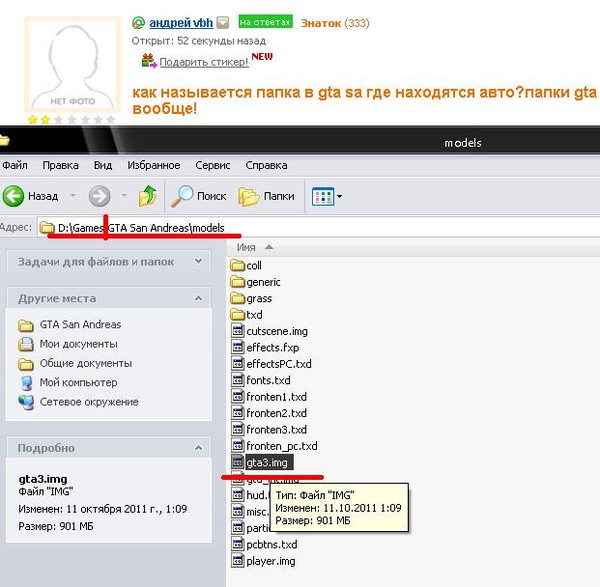Select the grass folder icon
This screenshot has width=600, height=587.
(238, 298)
